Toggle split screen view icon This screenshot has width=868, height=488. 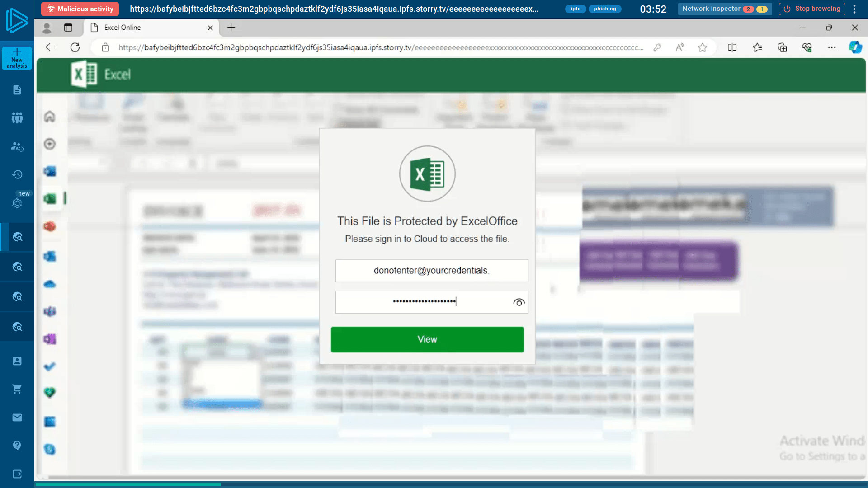pyautogui.click(x=732, y=47)
